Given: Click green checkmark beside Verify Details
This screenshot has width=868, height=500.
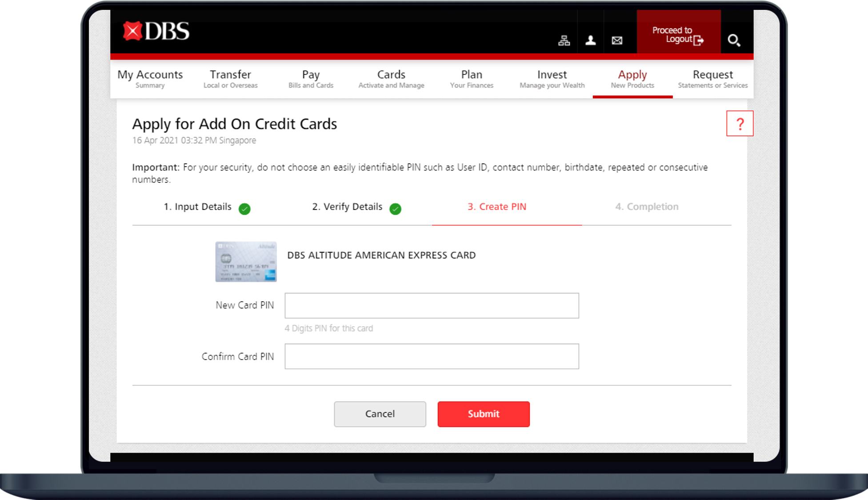Looking at the screenshot, I should pyautogui.click(x=395, y=209).
